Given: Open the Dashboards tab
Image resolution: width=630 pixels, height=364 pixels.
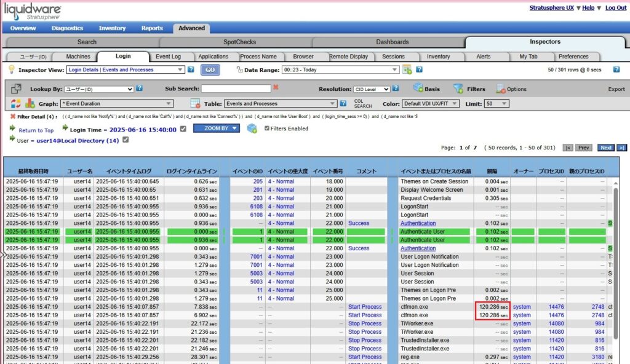Looking at the screenshot, I should (x=392, y=42).
